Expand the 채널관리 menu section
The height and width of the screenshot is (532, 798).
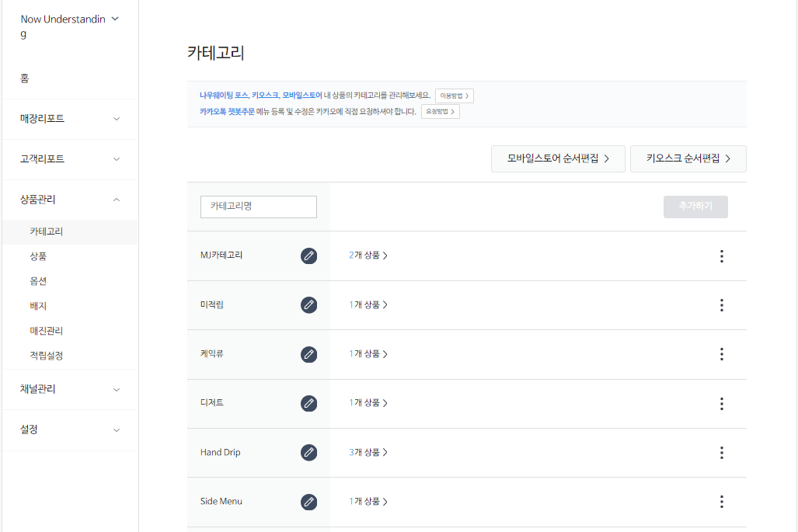(x=70, y=389)
